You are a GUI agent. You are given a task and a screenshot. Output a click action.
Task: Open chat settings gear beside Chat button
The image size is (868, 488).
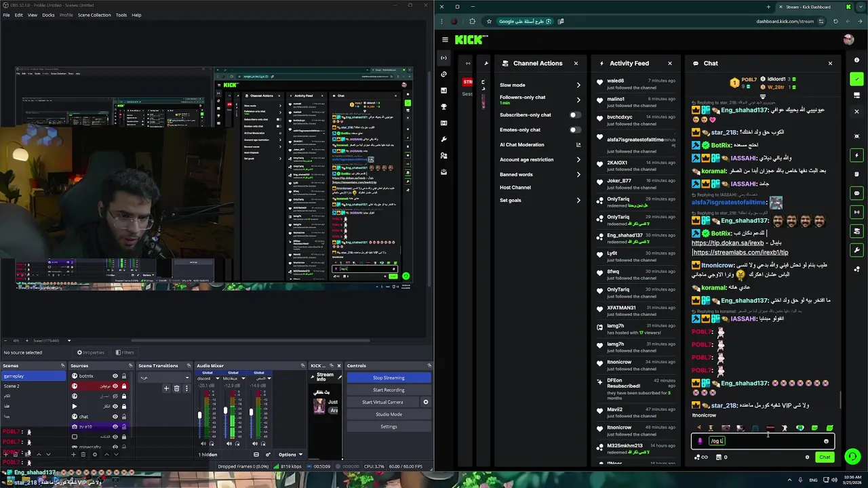(x=807, y=457)
